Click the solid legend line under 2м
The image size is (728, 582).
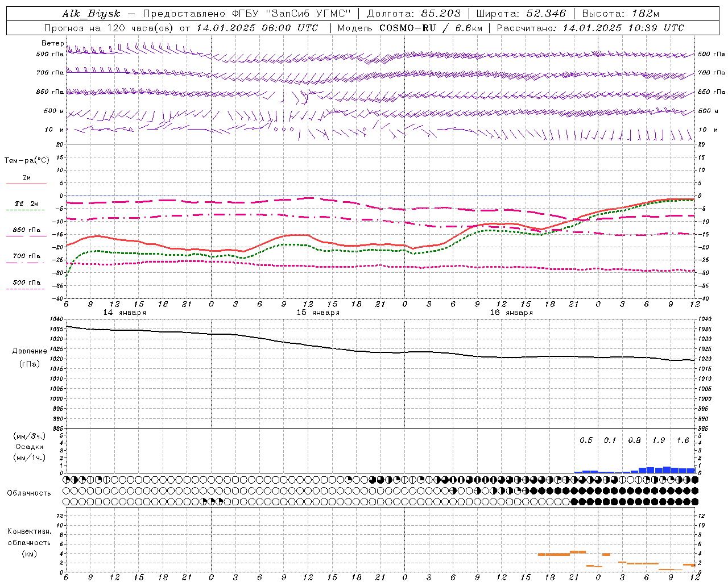[26, 184]
